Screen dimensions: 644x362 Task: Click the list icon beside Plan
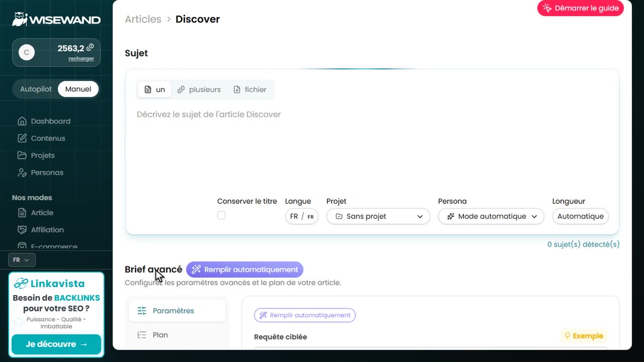pos(142,335)
